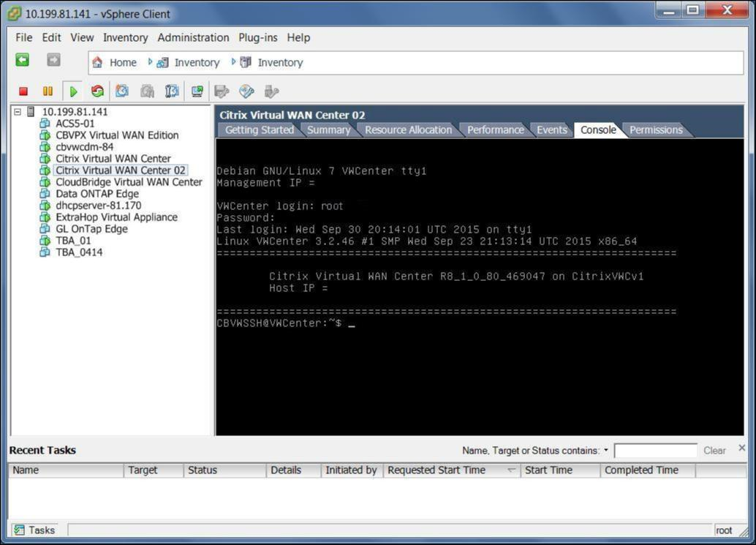Screen dimensions: 756x545
Task: Switch to the Performance tab
Action: (495, 129)
